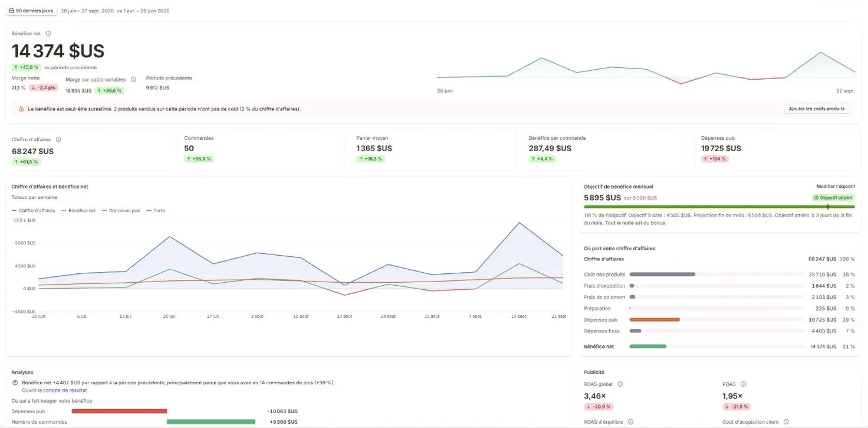Open Ouvrir le compte de résultat link
This screenshot has width=868, height=428.
[54, 390]
